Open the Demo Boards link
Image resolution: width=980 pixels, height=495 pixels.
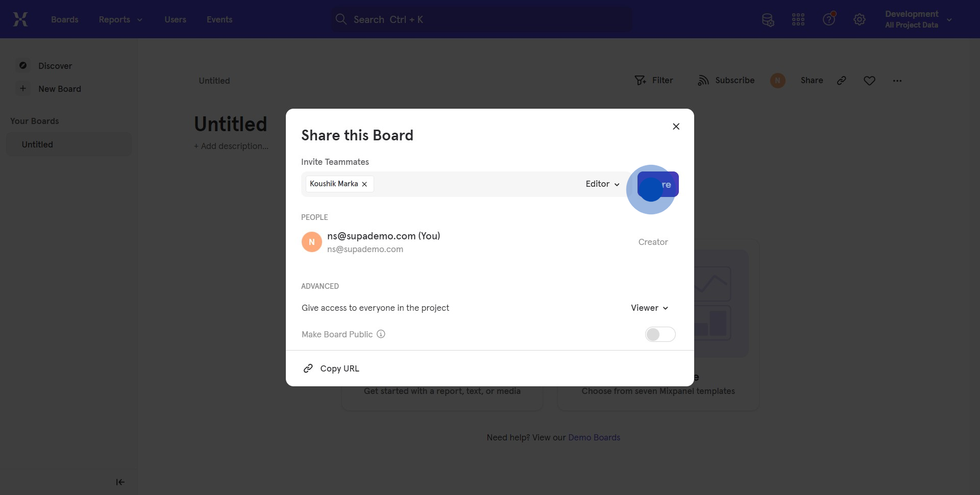pyautogui.click(x=594, y=437)
